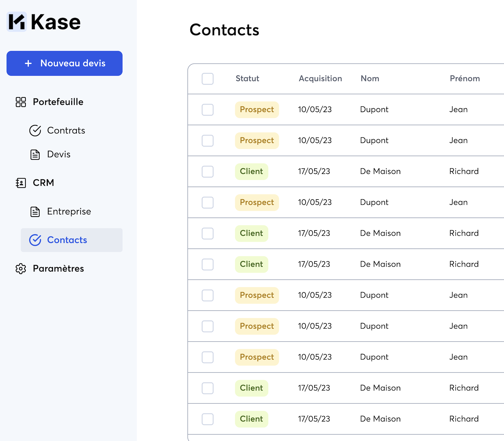Go to Entreprise section

tap(69, 211)
